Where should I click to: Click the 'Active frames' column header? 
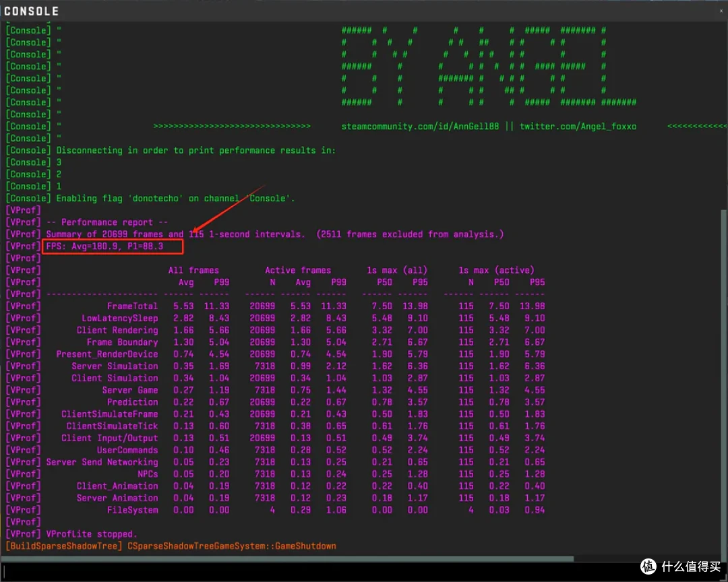(298, 271)
